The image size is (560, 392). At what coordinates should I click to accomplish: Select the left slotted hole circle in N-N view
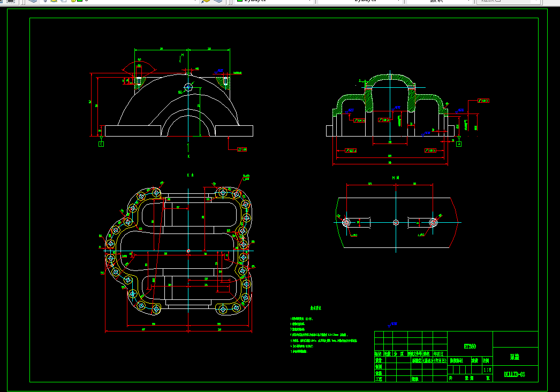click(x=346, y=223)
